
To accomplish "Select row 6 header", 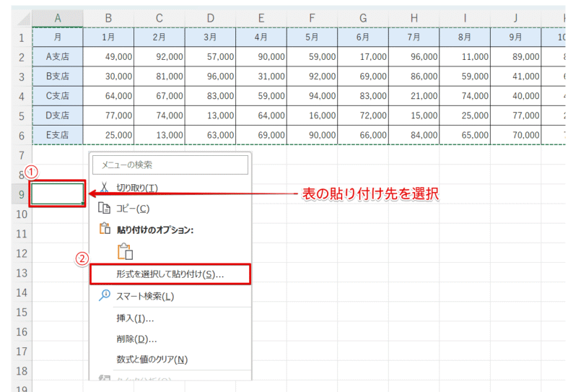I will 22,135.
